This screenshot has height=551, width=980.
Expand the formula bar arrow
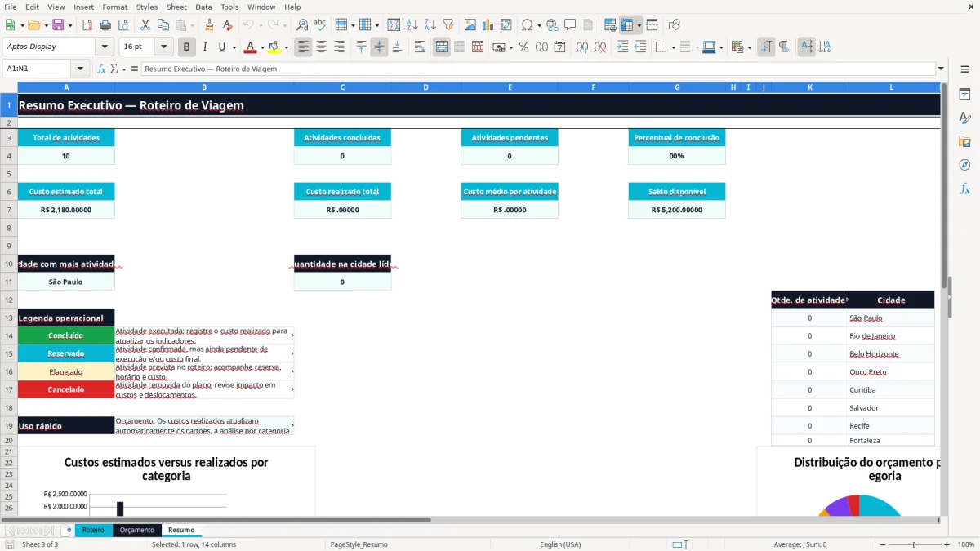coord(941,69)
